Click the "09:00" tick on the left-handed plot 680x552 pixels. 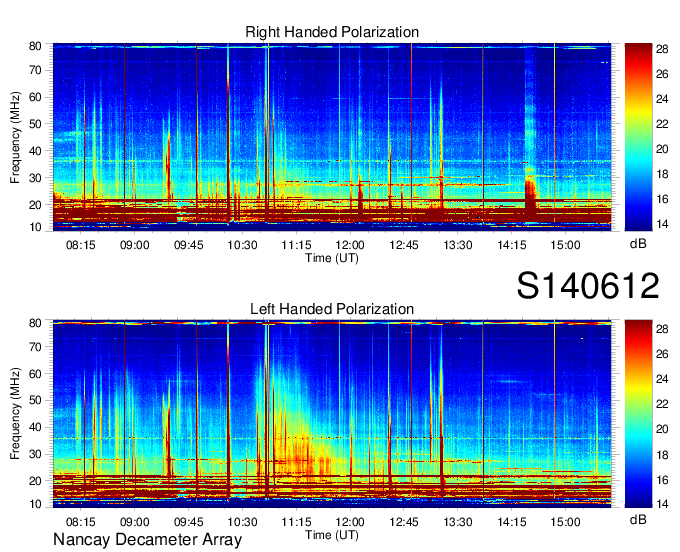point(134,522)
